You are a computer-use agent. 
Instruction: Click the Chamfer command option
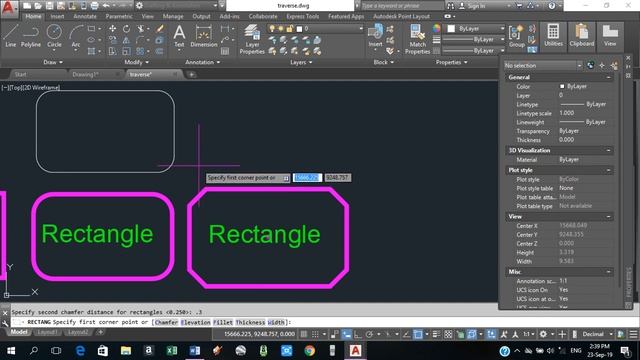(166, 322)
